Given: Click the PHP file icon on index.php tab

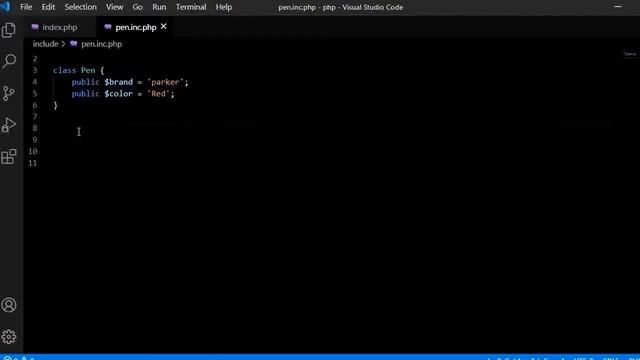Looking at the screenshot, I should point(35,27).
